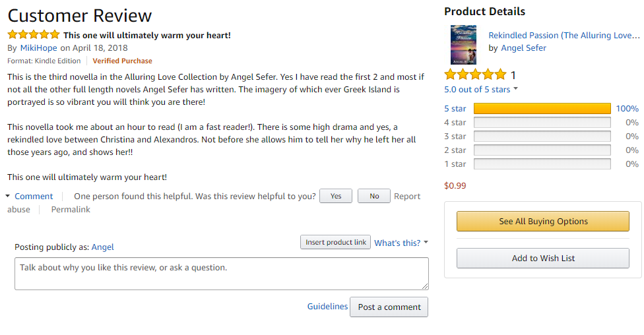Click the review's five-star rating icon
Image resolution: width=644 pixels, height=335 pixels.
click(x=34, y=35)
